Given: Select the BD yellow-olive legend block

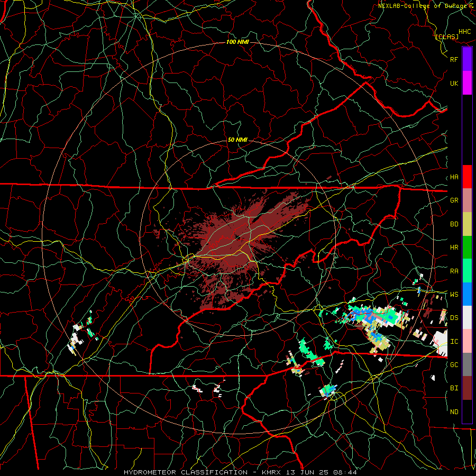Looking at the screenshot, I should [x=467, y=224].
